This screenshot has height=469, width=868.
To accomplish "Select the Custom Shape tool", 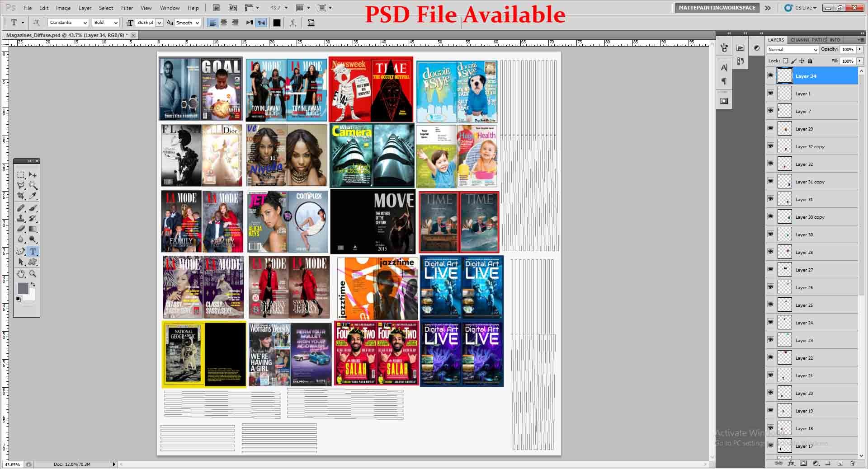I will pos(33,262).
